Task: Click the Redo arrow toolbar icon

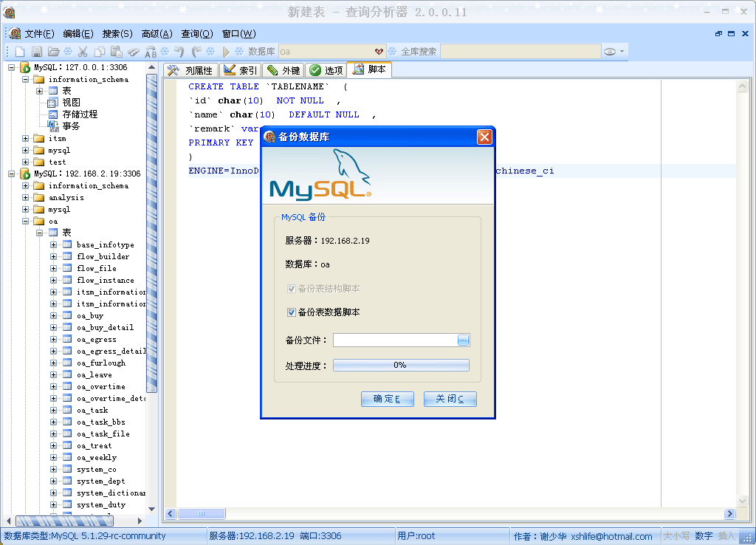Action: coord(196,52)
